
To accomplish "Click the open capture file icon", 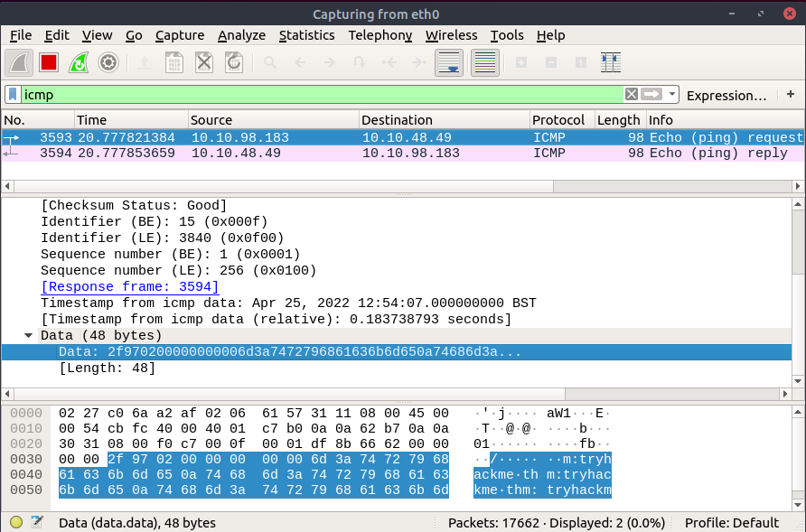I will 145,62.
